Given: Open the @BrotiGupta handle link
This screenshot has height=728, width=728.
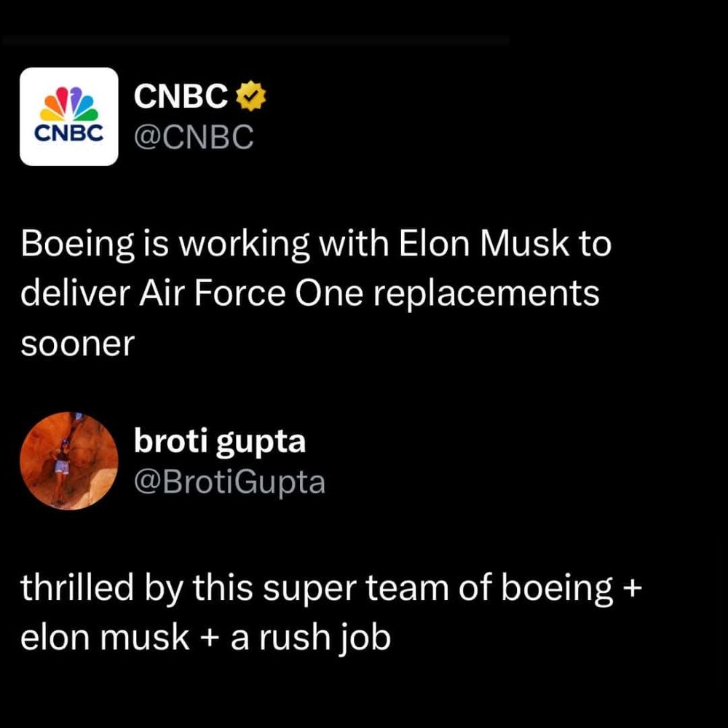Looking at the screenshot, I should click(x=229, y=481).
